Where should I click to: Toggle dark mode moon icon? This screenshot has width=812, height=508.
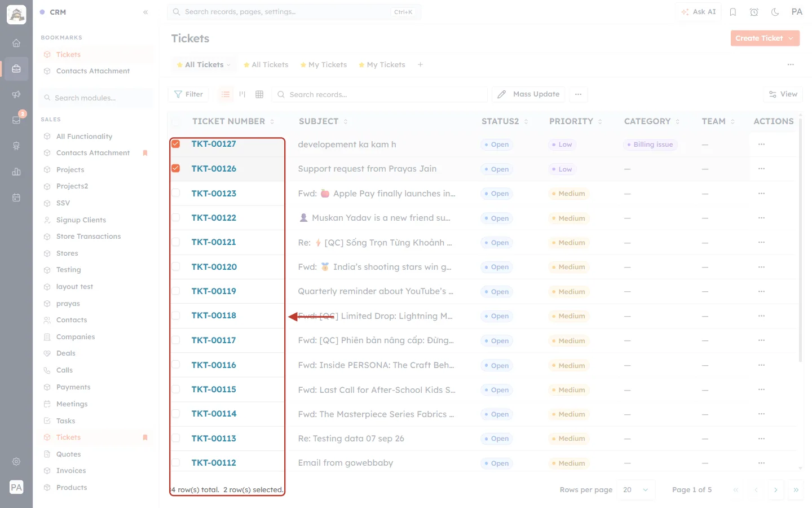pyautogui.click(x=775, y=12)
